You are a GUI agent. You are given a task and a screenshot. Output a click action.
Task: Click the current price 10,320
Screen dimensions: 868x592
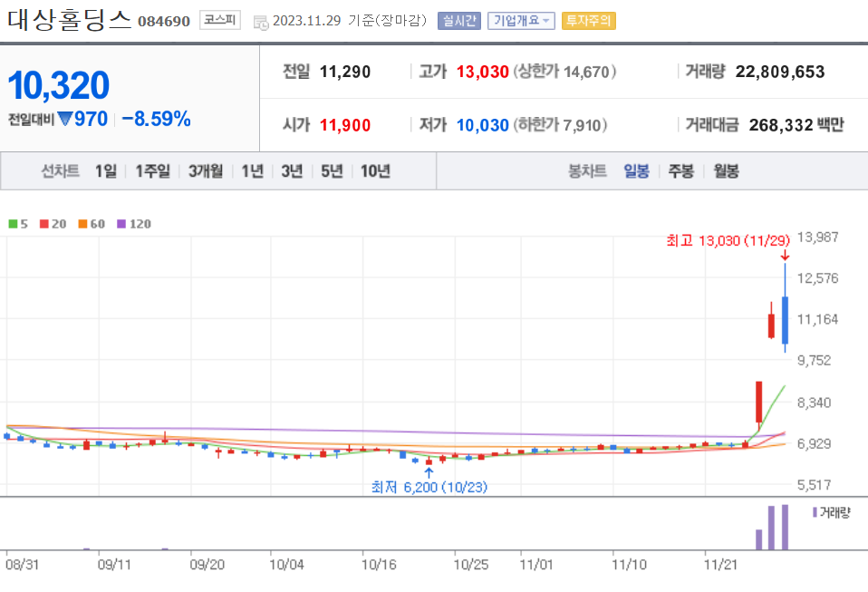point(58,85)
